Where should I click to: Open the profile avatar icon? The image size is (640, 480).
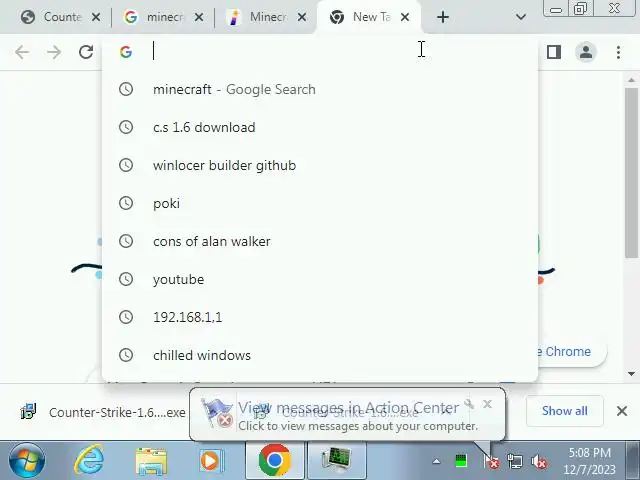click(x=586, y=52)
